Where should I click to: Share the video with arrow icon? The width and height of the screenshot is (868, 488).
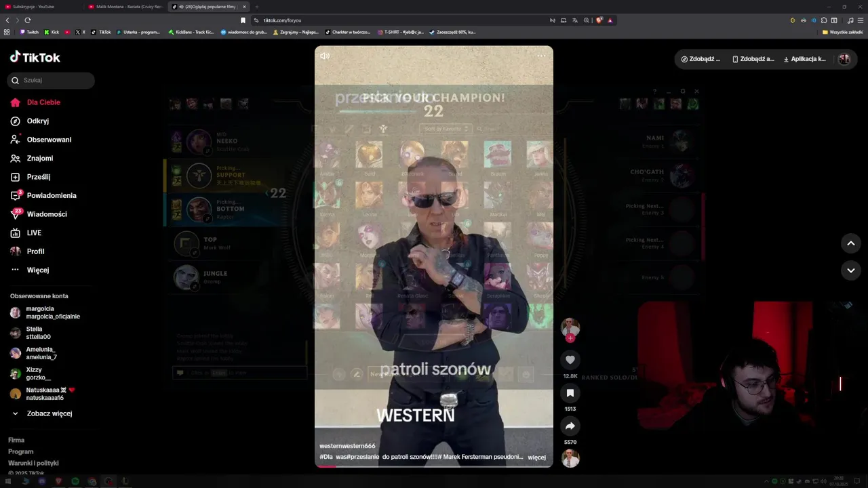click(570, 426)
